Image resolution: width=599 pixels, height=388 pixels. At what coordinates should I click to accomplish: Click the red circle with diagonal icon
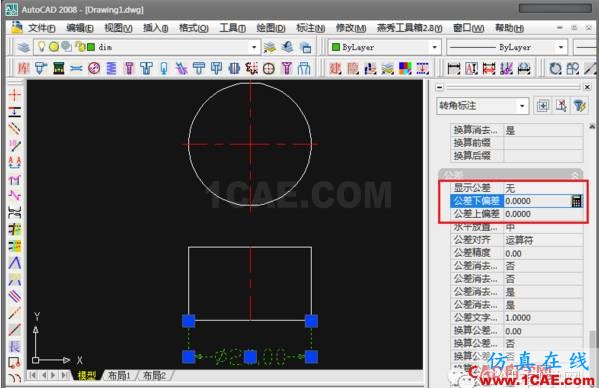coord(94,68)
